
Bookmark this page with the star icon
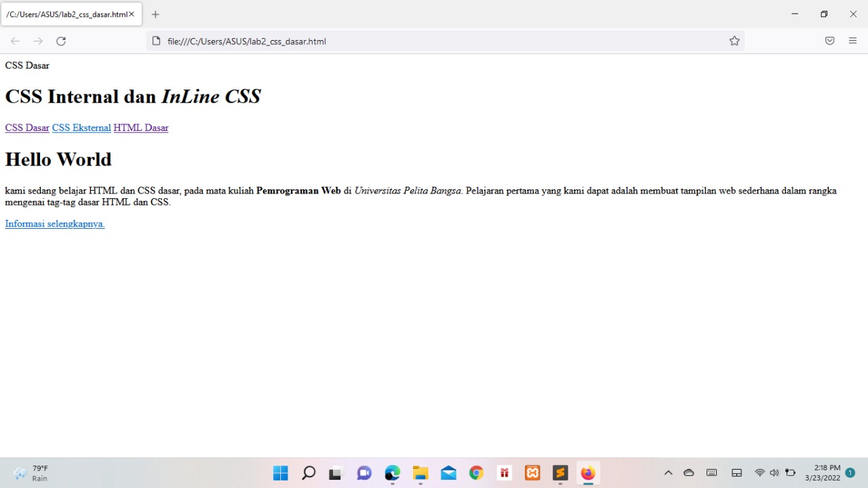(734, 41)
